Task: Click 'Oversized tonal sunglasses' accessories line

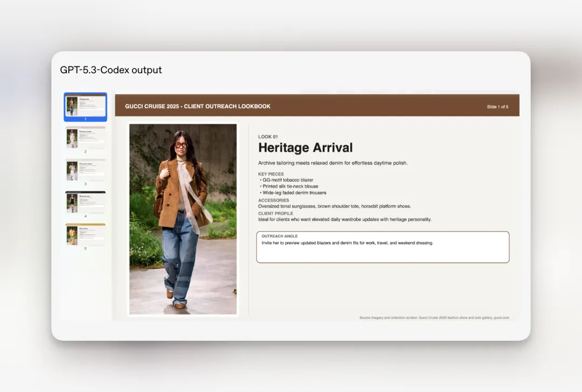Action: click(335, 206)
